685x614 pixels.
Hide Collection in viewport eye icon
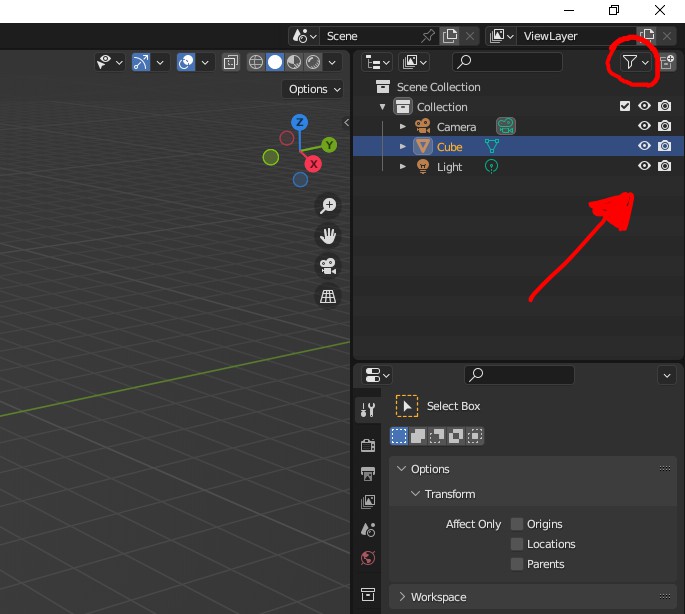[x=644, y=106]
